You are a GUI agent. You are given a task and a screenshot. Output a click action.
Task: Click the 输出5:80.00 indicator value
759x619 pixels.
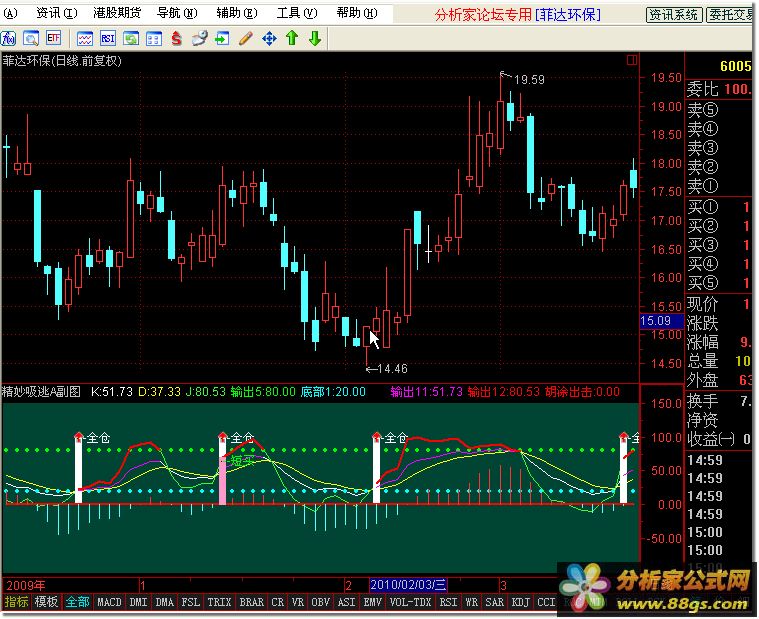point(263,392)
